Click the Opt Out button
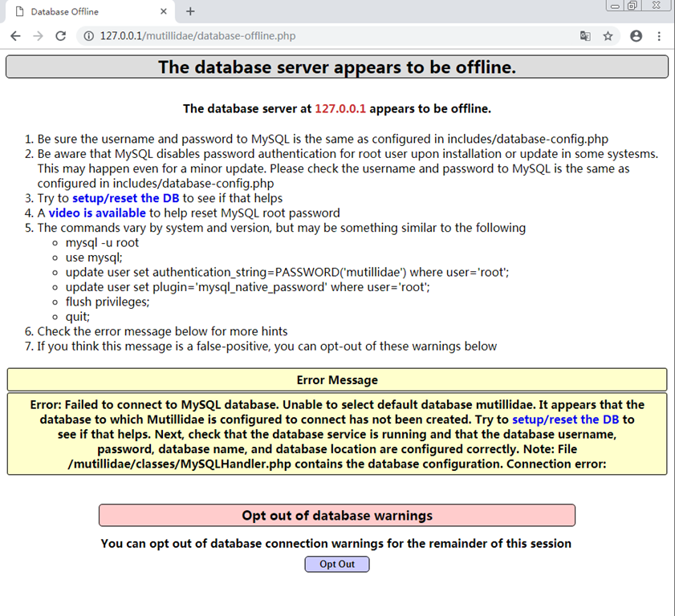Viewport: 675px width, 616px height. point(337,564)
